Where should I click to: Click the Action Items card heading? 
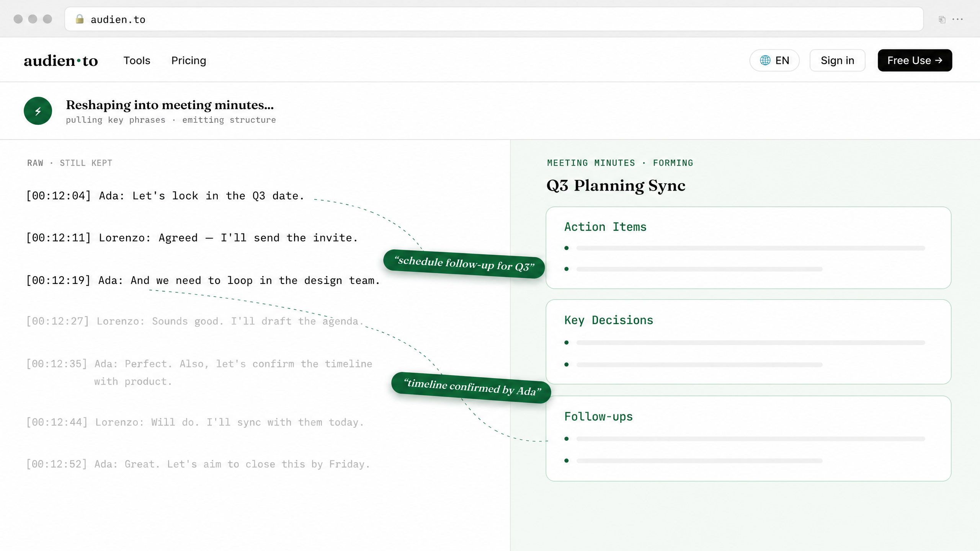[605, 227]
